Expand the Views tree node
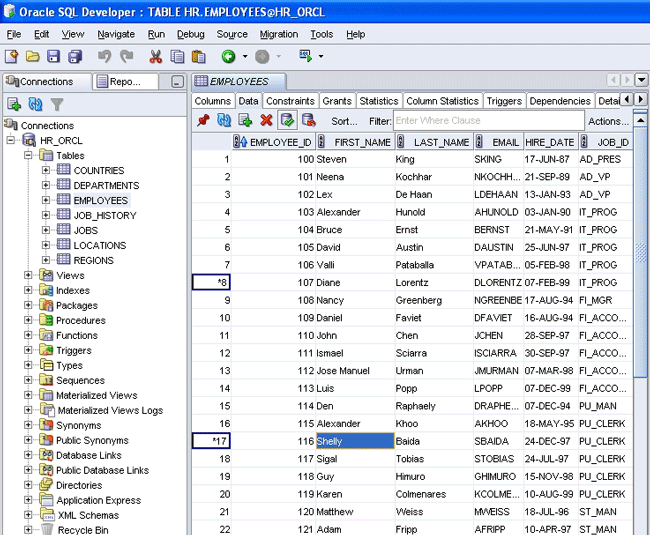This screenshot has height=535, width=650. (x=29, y=275)
